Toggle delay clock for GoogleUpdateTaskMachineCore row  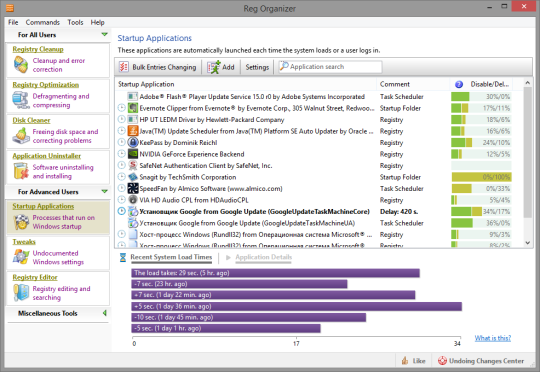pyautogui.click(x=121, y=211)
